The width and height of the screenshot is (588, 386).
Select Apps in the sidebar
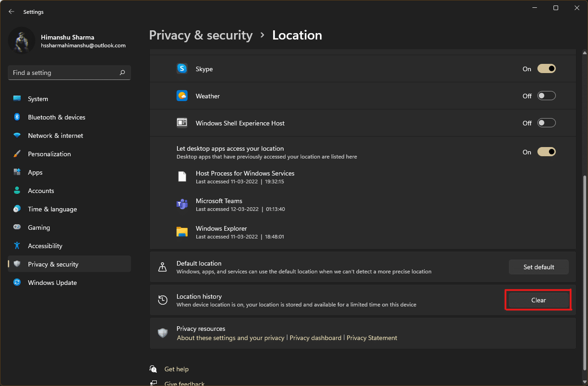point(69,172)
